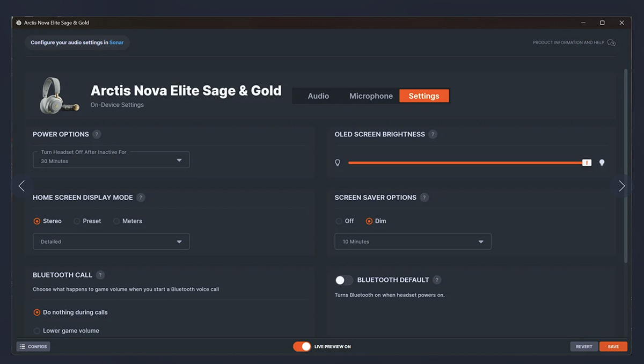Go to next device with right arrow
The height and width of the screenshot is (364, 644).
coord(621,186)
